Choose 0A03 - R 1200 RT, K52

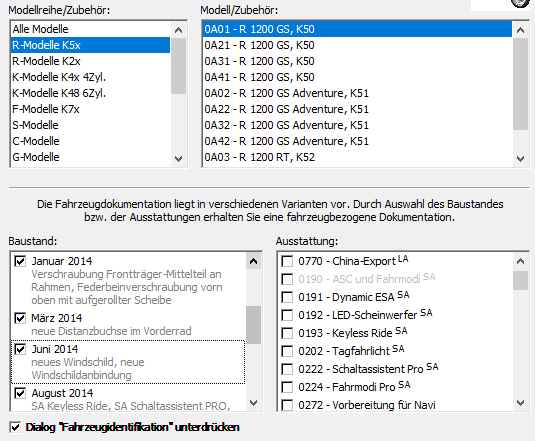tap(357, 157)
